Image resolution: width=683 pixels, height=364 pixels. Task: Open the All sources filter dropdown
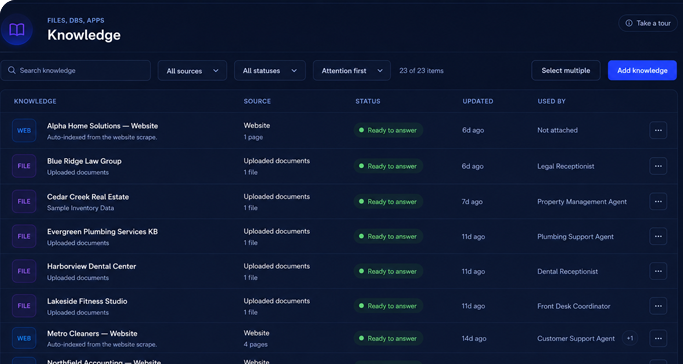click(x=192, y=71)
